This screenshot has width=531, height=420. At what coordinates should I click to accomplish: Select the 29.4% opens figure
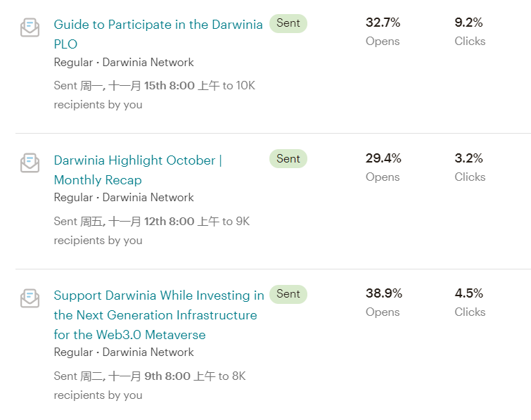tap(383, 158)
